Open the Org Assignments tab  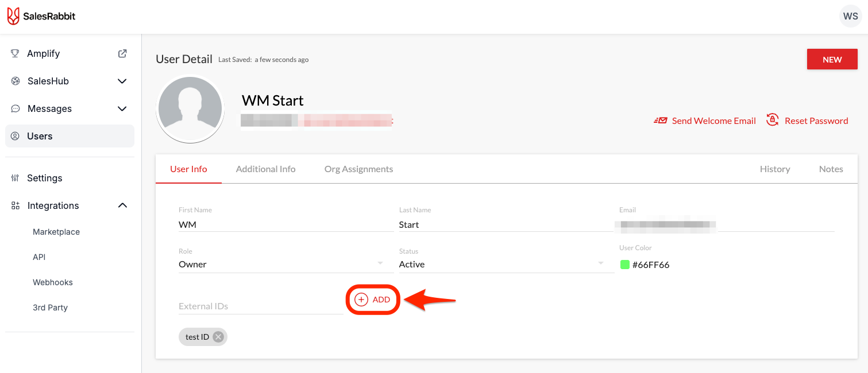[358, 169]
